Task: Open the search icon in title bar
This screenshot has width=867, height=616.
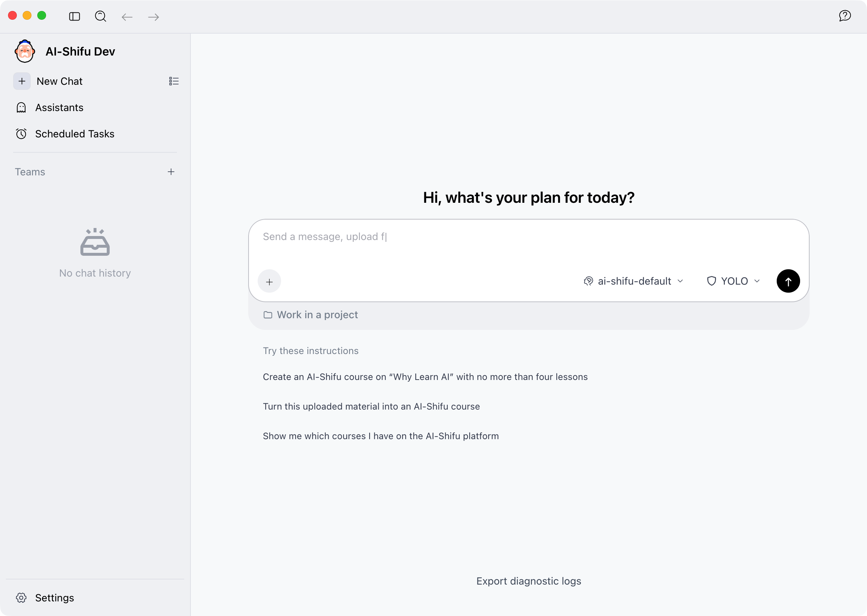Action: (101, 16)
